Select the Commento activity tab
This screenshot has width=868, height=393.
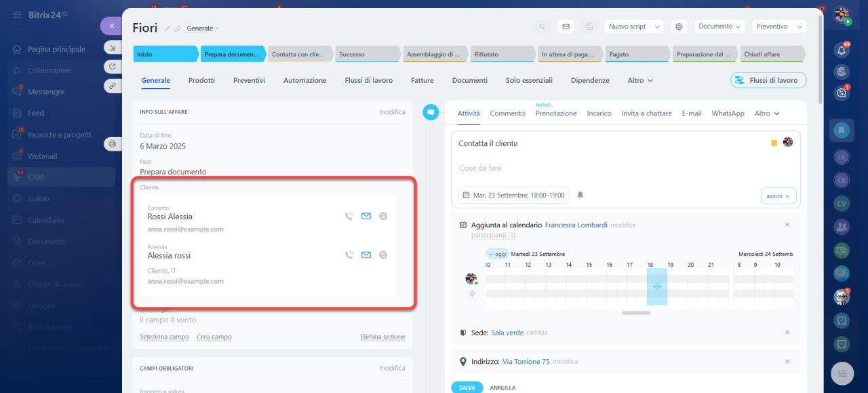click(x=507, y=113)
